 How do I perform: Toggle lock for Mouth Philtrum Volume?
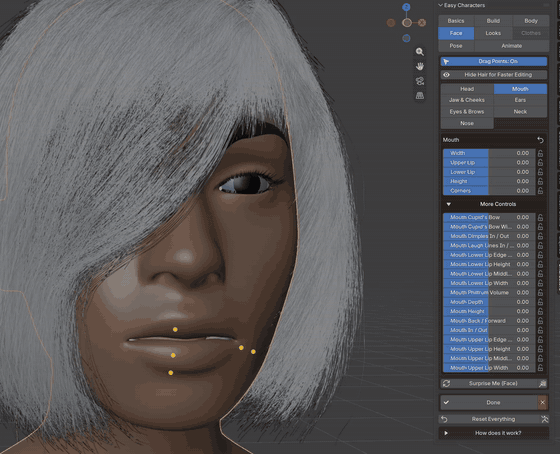540,293
